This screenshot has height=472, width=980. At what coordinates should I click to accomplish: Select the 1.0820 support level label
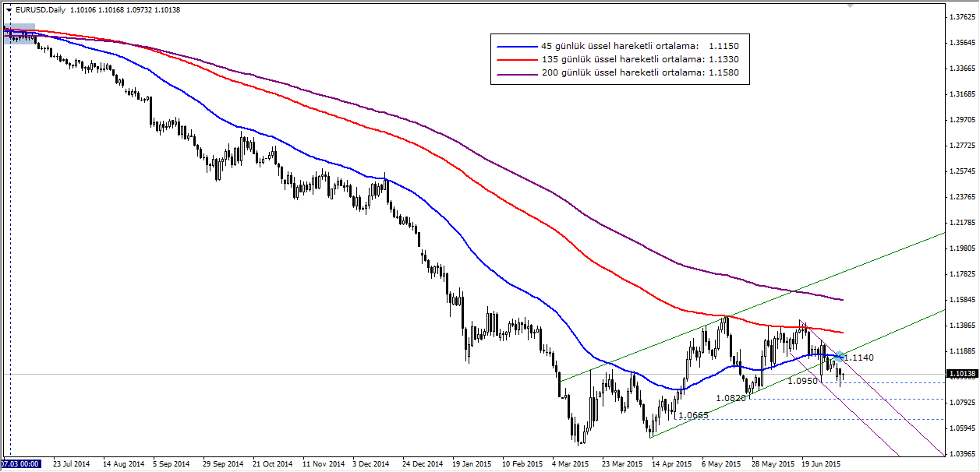coord(731,397)
